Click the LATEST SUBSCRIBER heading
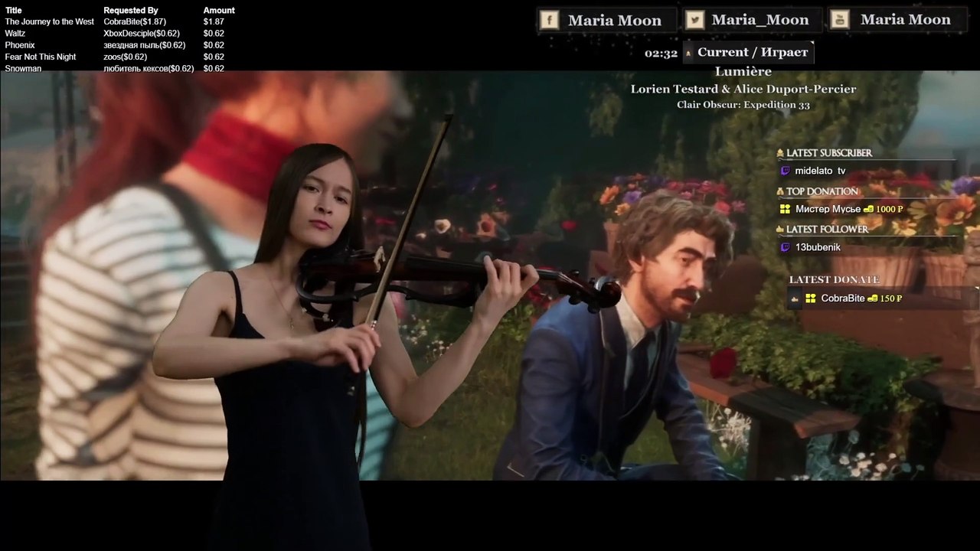Image resolution: width=980 pixels, height=551 pixels. (829, 153)
